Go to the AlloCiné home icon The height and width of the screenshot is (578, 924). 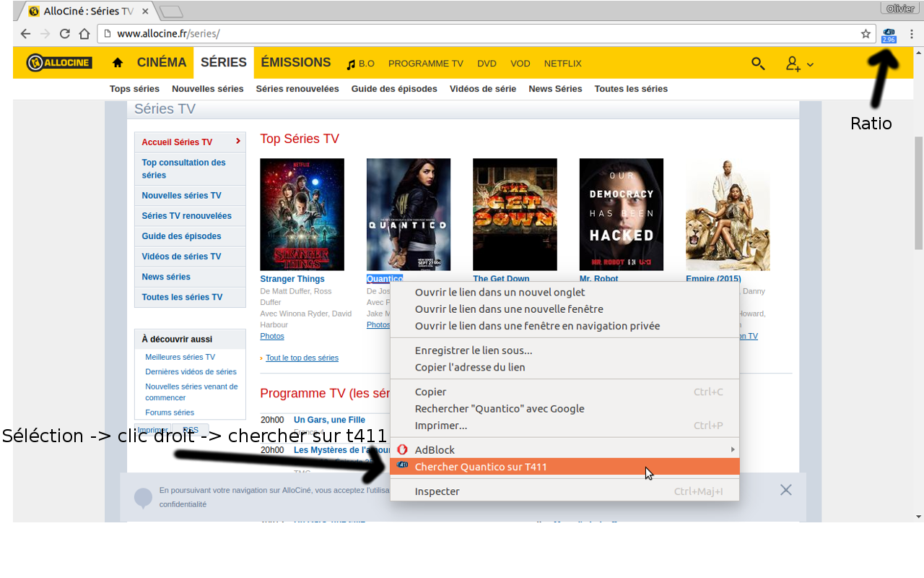click(118, 63)
